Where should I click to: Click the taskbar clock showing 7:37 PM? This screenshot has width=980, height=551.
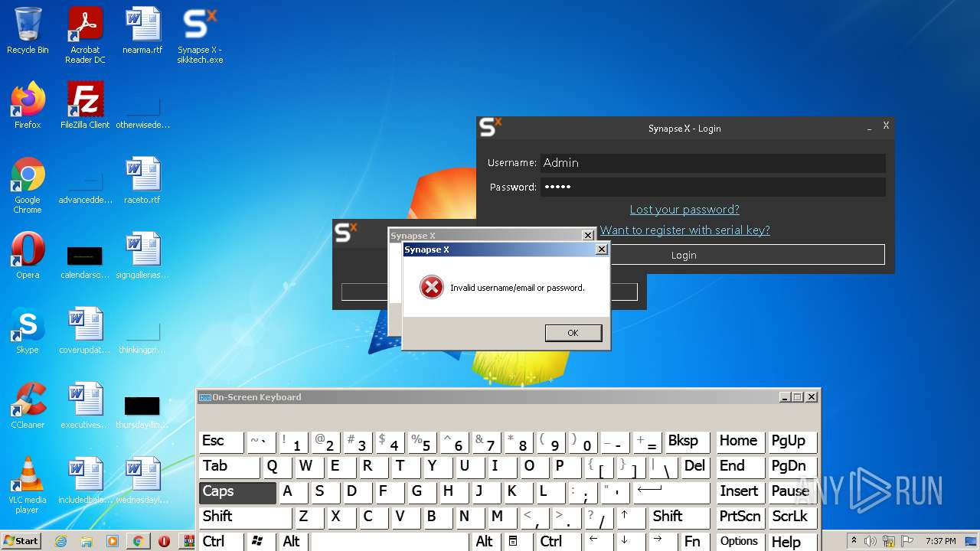940,541
